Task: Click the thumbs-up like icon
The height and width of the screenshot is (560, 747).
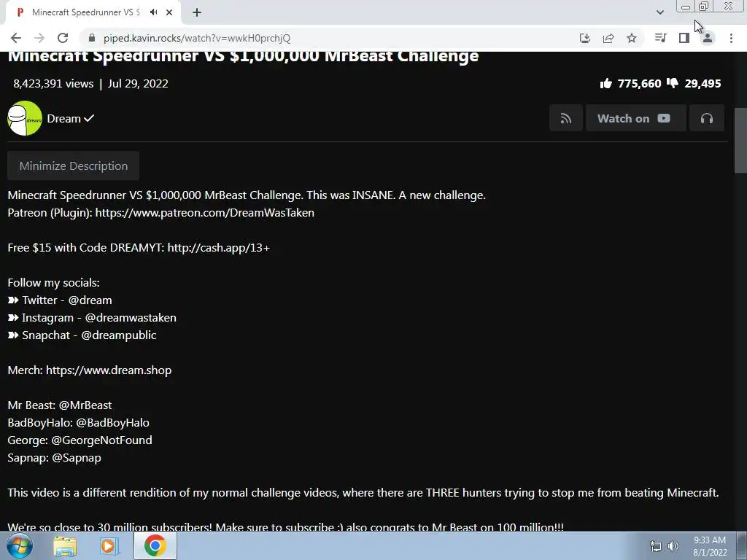Action: click(606, 84)
